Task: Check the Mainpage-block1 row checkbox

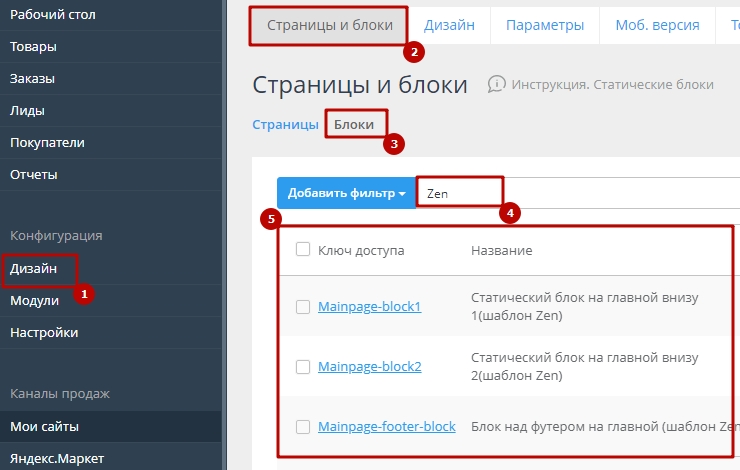Action: coord(303,306)
